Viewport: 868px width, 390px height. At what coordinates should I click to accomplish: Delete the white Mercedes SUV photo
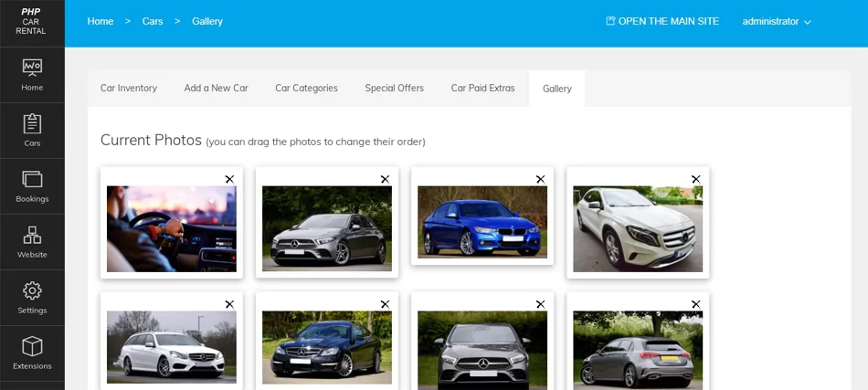click(x=696, y=179)
